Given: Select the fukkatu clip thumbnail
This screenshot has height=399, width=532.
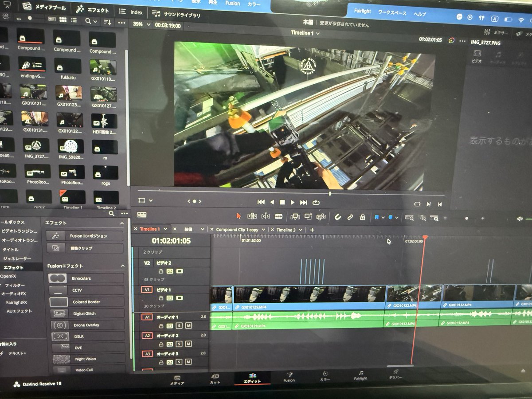Looking at the screenshot, I should click(x=68, y=66).
